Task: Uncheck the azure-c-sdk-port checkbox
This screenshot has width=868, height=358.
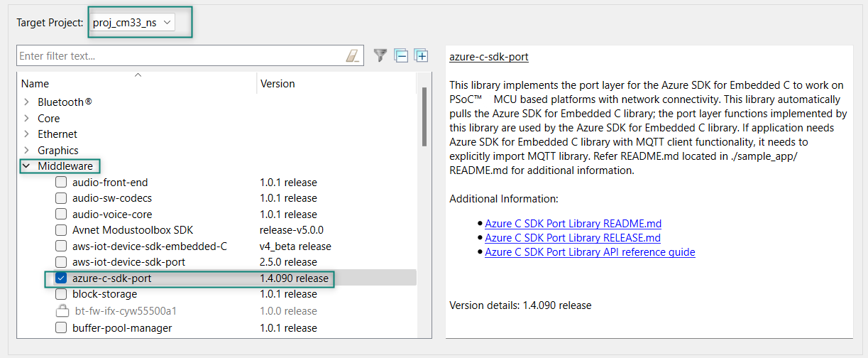Action: 61,278
